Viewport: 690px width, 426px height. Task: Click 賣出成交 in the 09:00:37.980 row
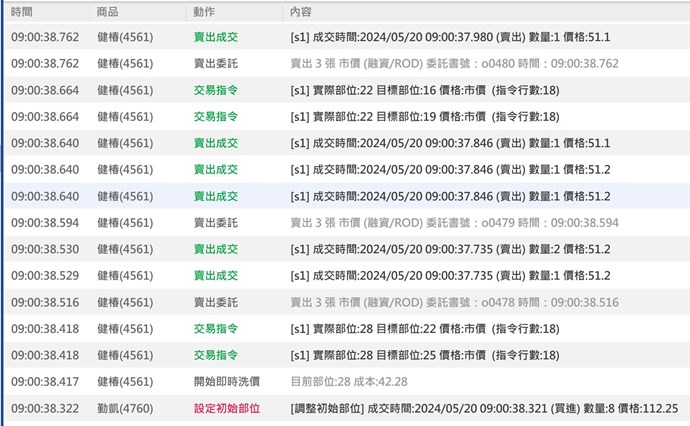coord(216,37)
